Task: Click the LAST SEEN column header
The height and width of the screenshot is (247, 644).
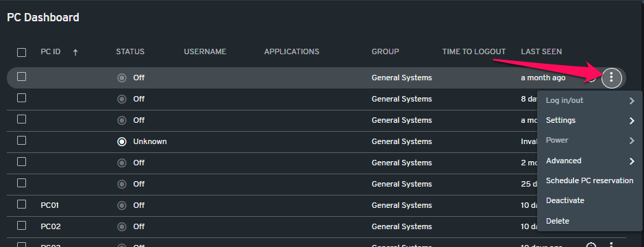Action: click(x=541, y=51)
